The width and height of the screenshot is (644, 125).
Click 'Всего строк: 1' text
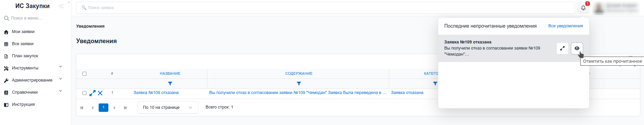tap(219, 107)
